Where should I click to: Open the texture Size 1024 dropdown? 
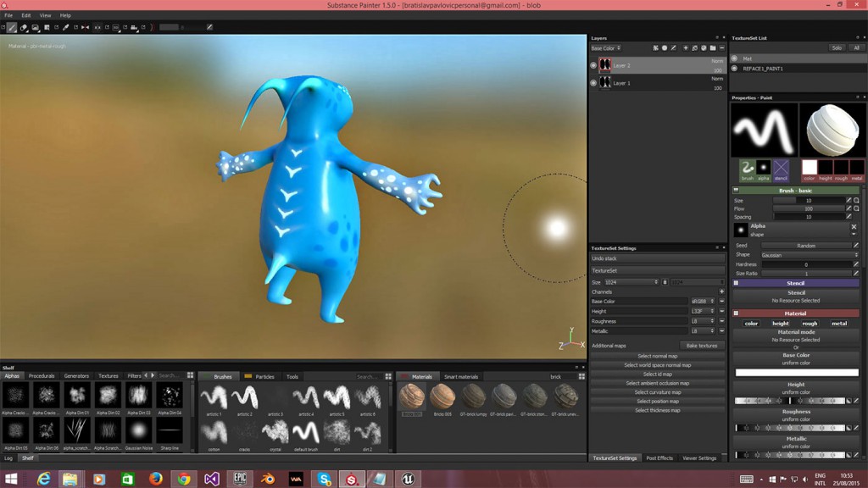click(x=631, y=282)
